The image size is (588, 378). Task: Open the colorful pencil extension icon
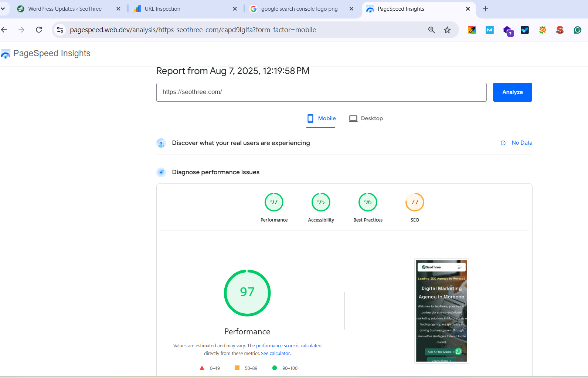tap(472, 30)
